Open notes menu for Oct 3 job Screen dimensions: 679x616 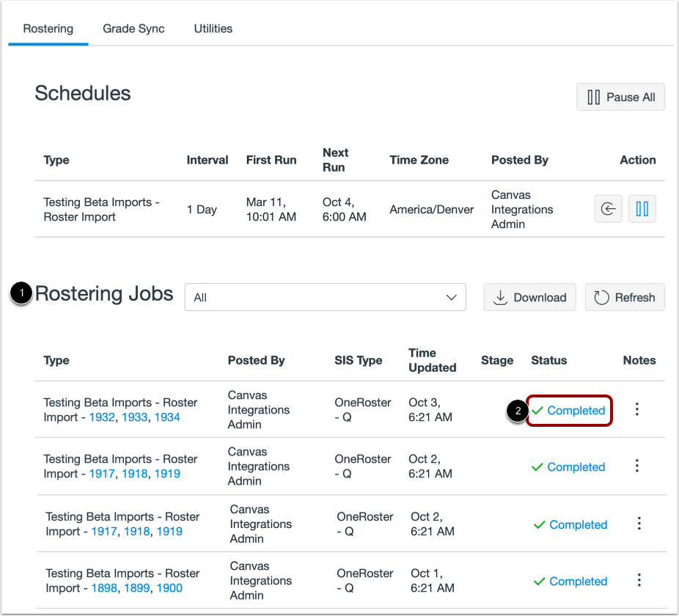click(x=637, y=409)
